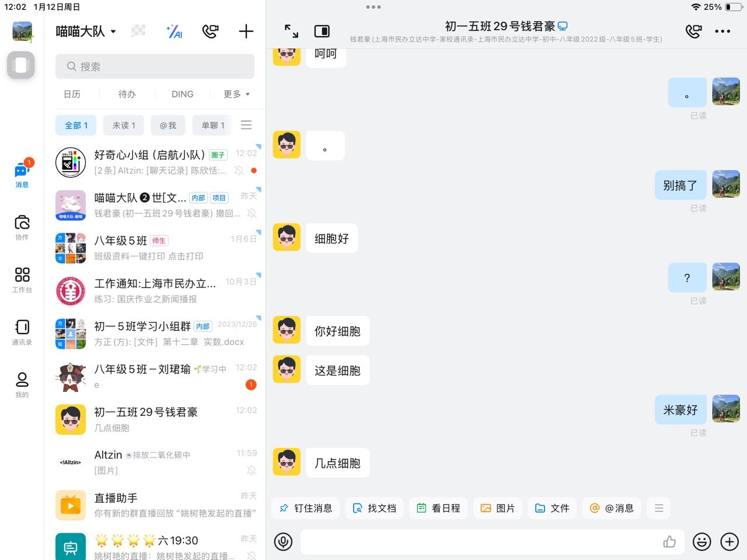
Task: Expand the chat to full screen
Action: point(291,31)
